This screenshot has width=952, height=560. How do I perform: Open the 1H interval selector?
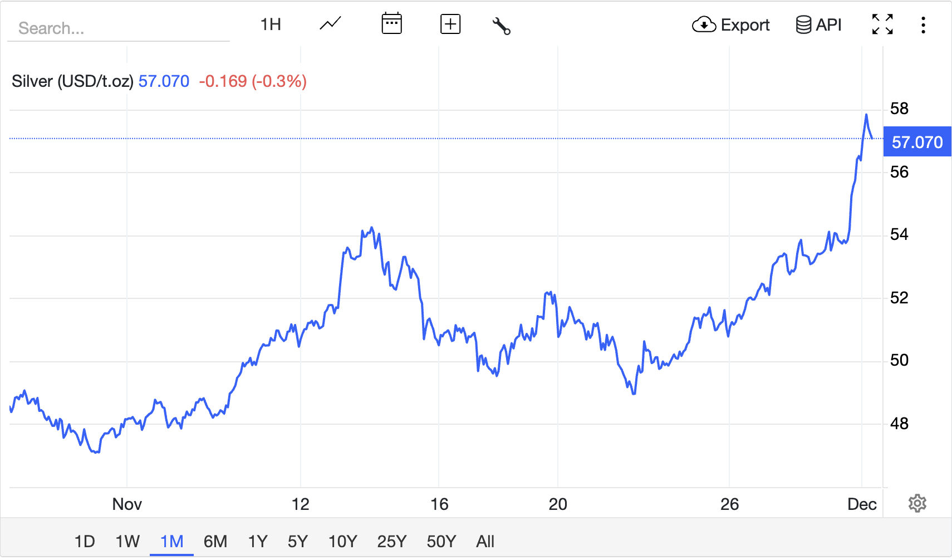pos(271,24)
